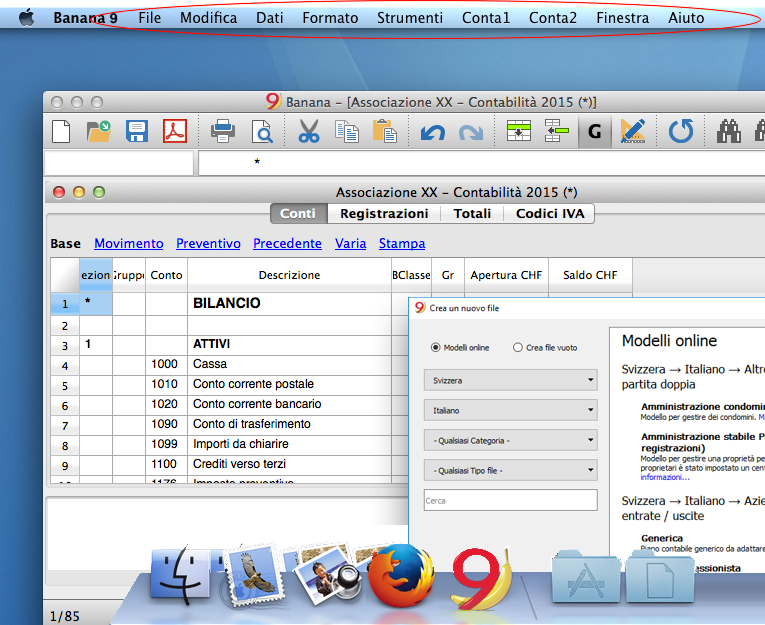The height and width of the screenshot is (625, 765).
Task: Click the pencil and ruler format icon
Action: (x=633, y=131)
